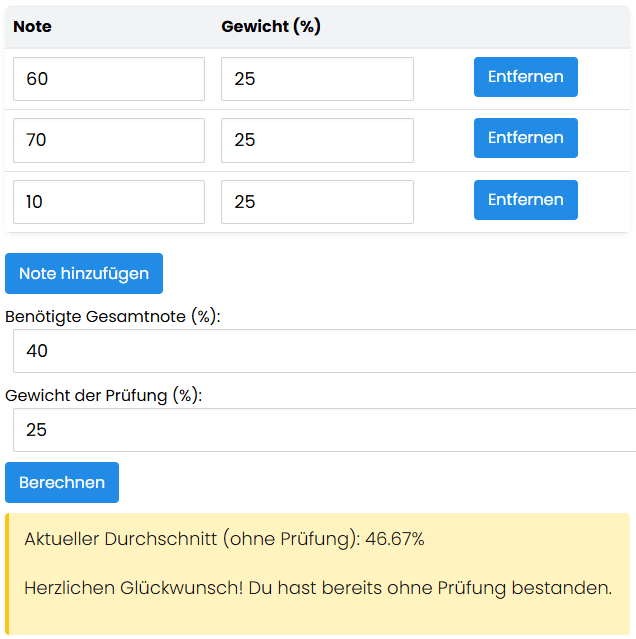Remove the row with Note 10
636x639 pixels.
(525, 200)
